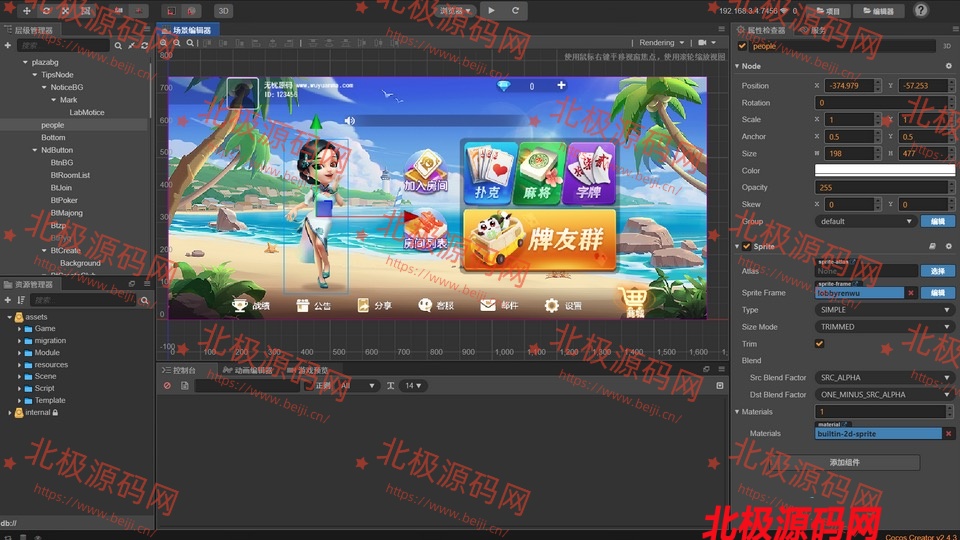
Task: Refresh the hierarchy panel
Action: pos(144,45)
